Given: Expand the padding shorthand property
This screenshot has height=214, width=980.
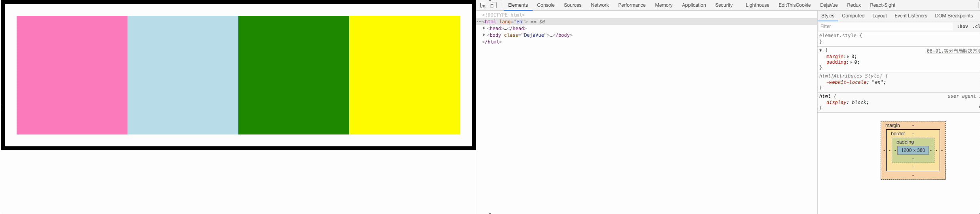Looking at the screenshot, I should point(851,62).
